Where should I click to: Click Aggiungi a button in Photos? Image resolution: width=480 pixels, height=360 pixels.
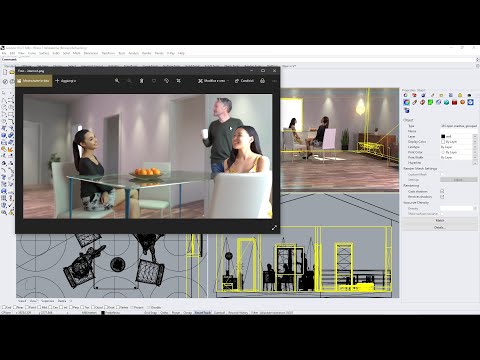(x=66, y=81)
